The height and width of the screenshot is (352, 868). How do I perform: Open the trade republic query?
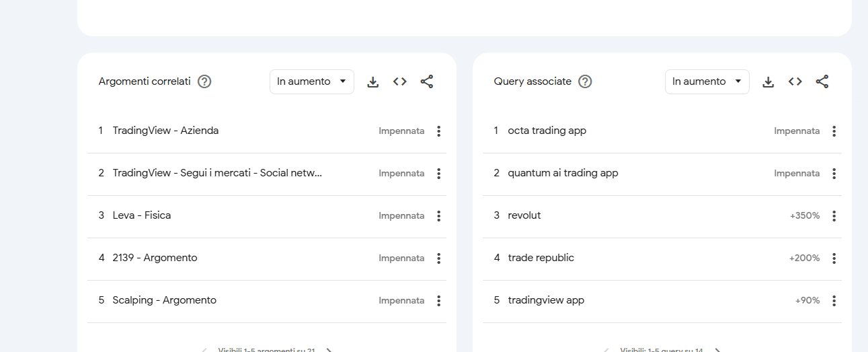pos(541,258)
